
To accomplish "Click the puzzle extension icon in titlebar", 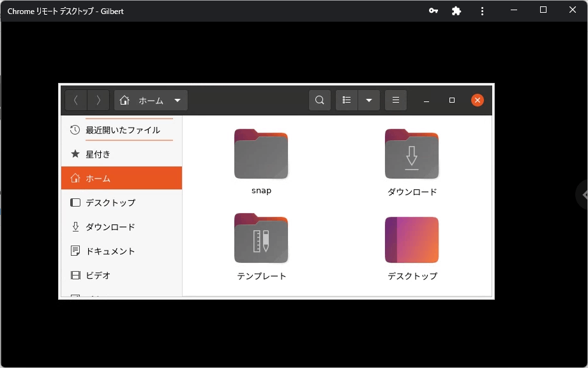I will point(456,11).
